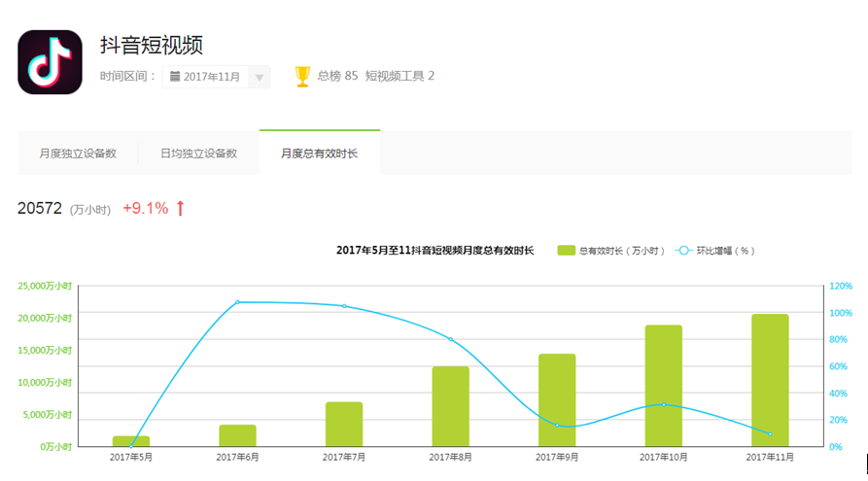This screenshot has height=481, width=868.
Task: Click the gold trophy ranking icon
Action: (x=302, y=77)
